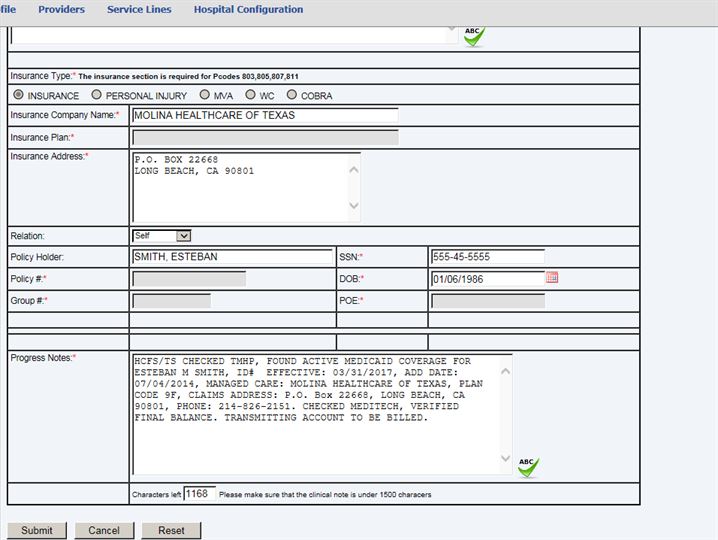The image size is (718, 540).
Task: Pick the COBRA insurance type
Action: 292,95
